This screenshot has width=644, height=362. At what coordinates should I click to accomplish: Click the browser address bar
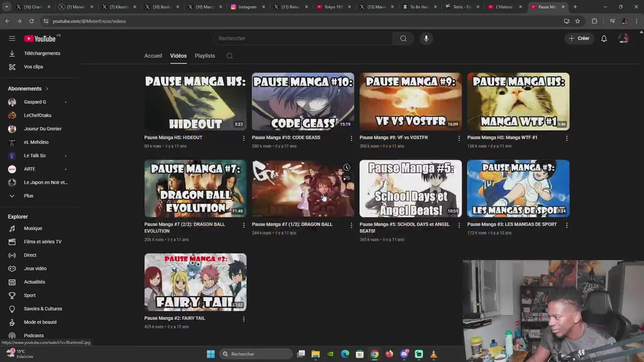(x=302, y=21)
